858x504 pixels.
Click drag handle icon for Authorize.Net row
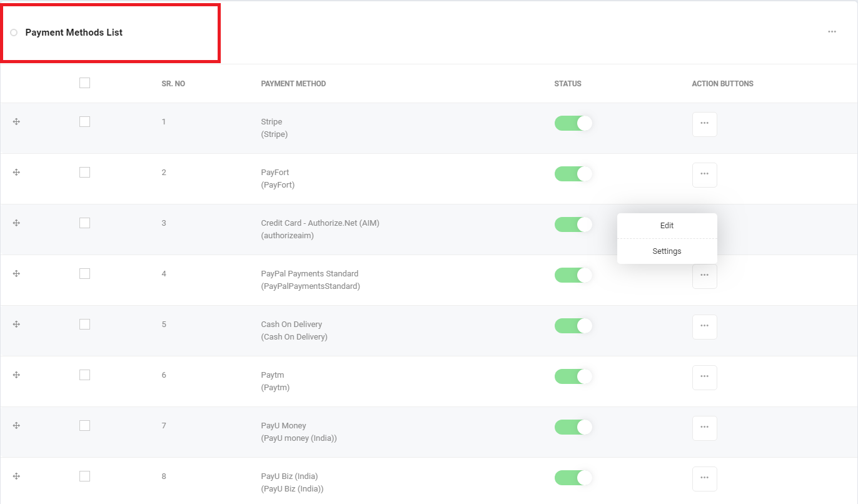click(17, 223)
